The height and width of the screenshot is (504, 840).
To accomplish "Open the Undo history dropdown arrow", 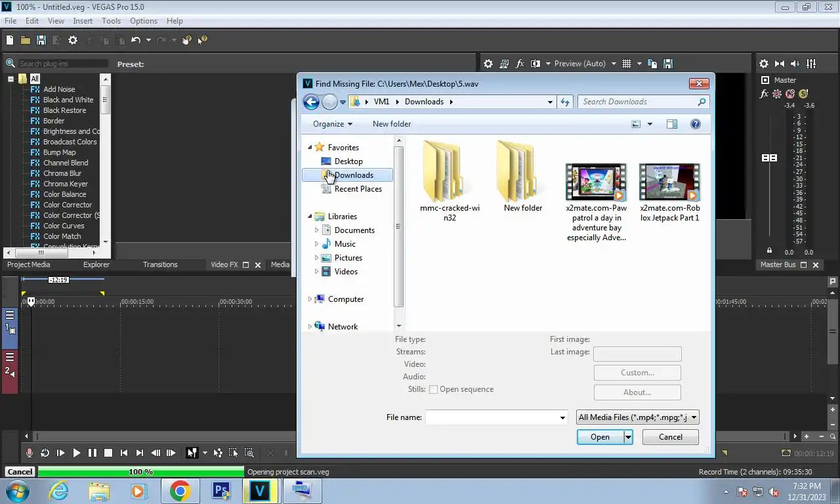I will click(148, 40).
